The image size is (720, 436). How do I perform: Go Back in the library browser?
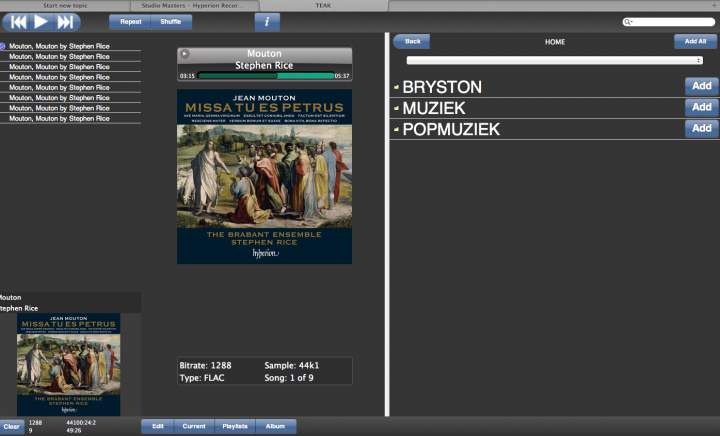tap(412, 41)
